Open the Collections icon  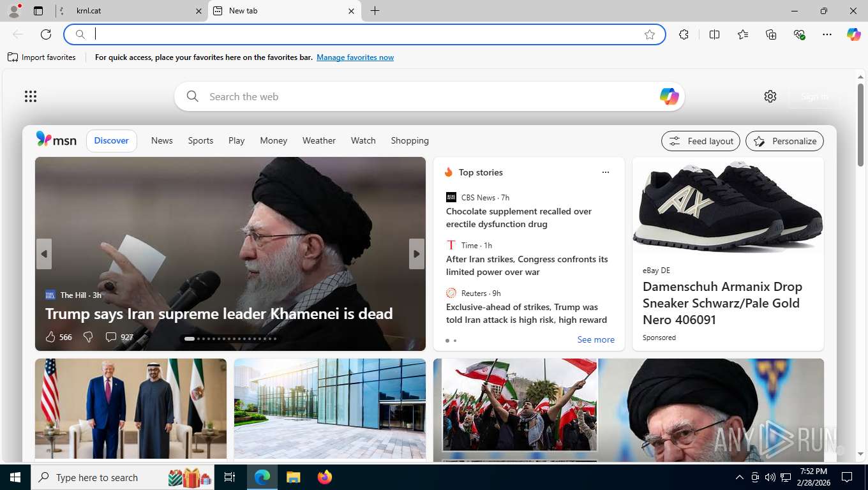771,34
